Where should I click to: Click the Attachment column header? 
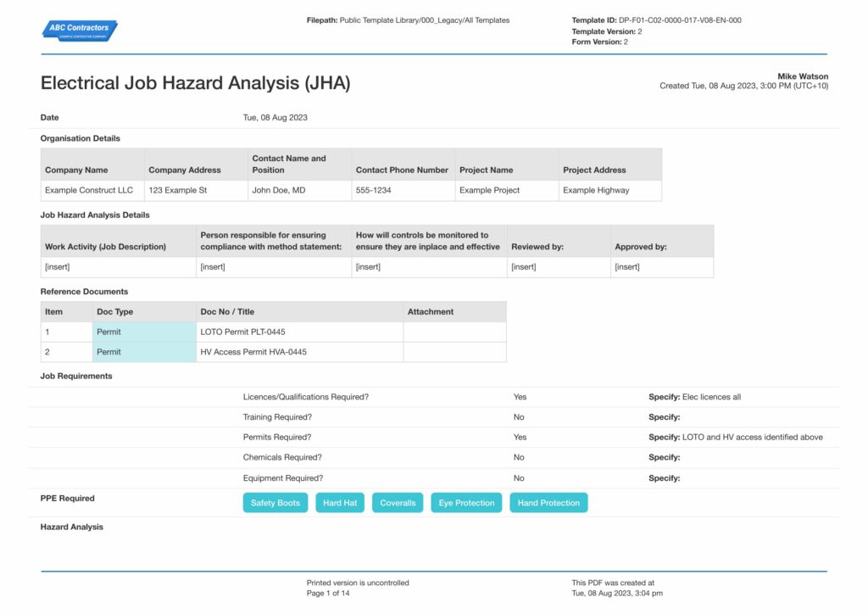(x=454, y=312)
